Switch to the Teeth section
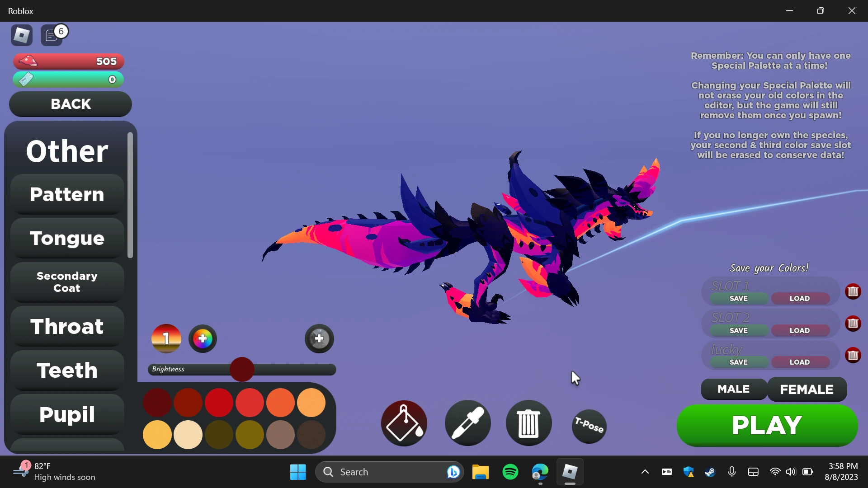Viewport: 868px width, 488px height. pos(66,370)
